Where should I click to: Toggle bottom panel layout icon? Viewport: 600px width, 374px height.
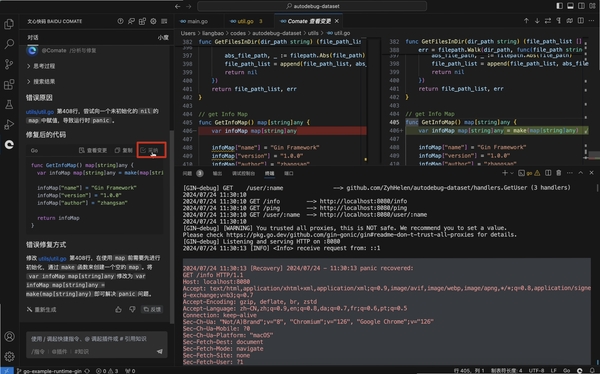(x=571, y=6)
